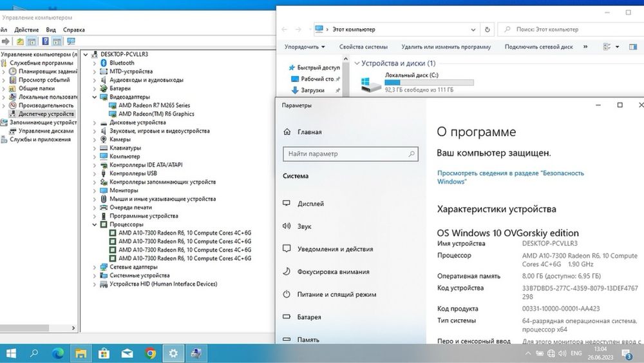Screen dimensions: 644x363
Task: Select the Батареи device category icon
Action: coord(104,88)
